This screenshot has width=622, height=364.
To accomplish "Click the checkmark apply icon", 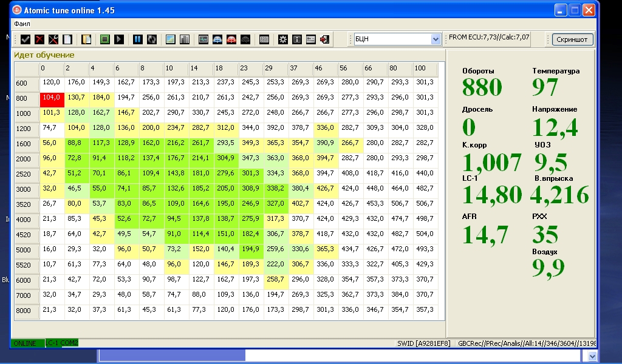I will (26, 39).
